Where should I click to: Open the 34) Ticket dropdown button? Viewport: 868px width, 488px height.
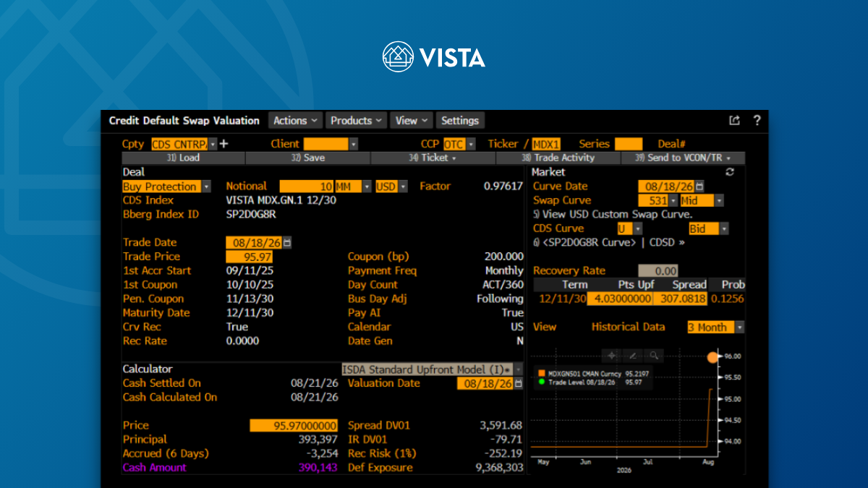click(x=433, y=158)
